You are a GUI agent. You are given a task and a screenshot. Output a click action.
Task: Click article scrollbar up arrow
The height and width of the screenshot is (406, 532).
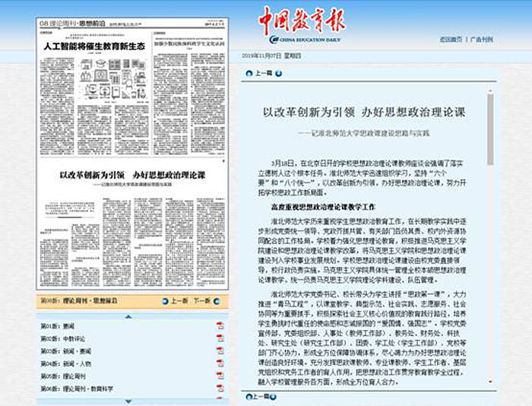[x=490, y=91]
